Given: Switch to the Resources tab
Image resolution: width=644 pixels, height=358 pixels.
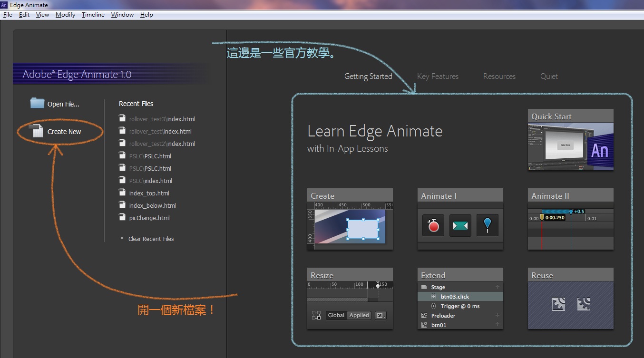Looking at the screenshot, I should pyautogui.click(x=499, y=77).
